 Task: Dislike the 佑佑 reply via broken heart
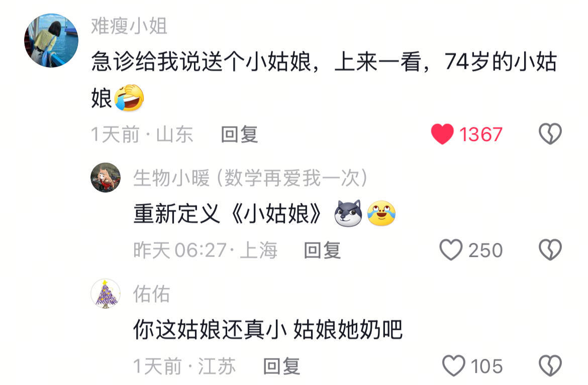click(550, 366)
